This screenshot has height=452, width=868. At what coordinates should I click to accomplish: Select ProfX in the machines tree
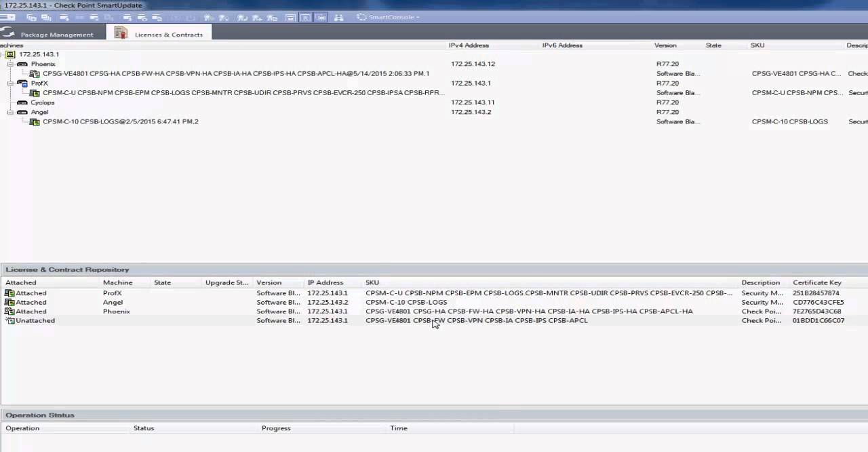[39, 83]
